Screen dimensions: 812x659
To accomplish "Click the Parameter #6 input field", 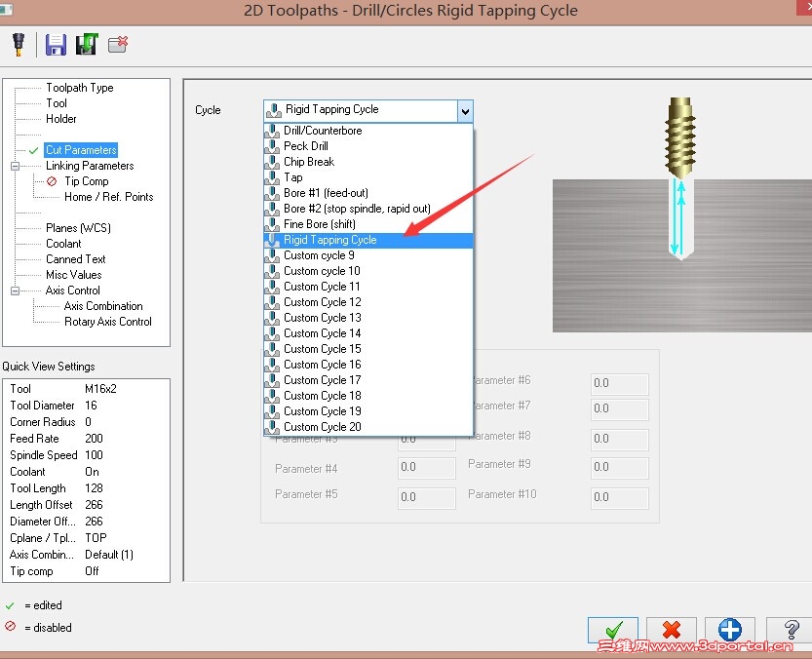I will click(619, 383).
